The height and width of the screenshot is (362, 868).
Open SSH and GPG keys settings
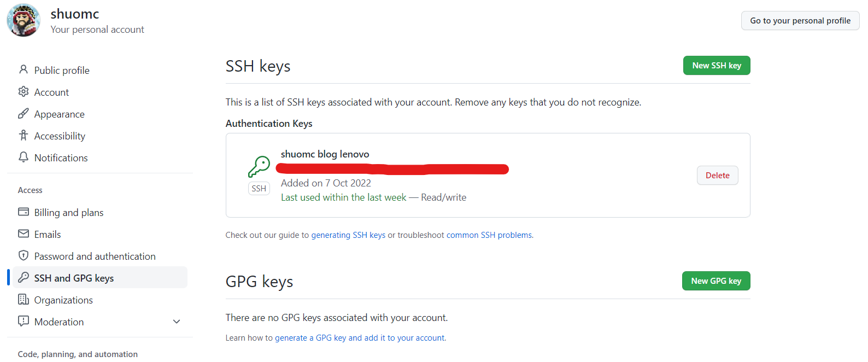click(x=74, y=278)
